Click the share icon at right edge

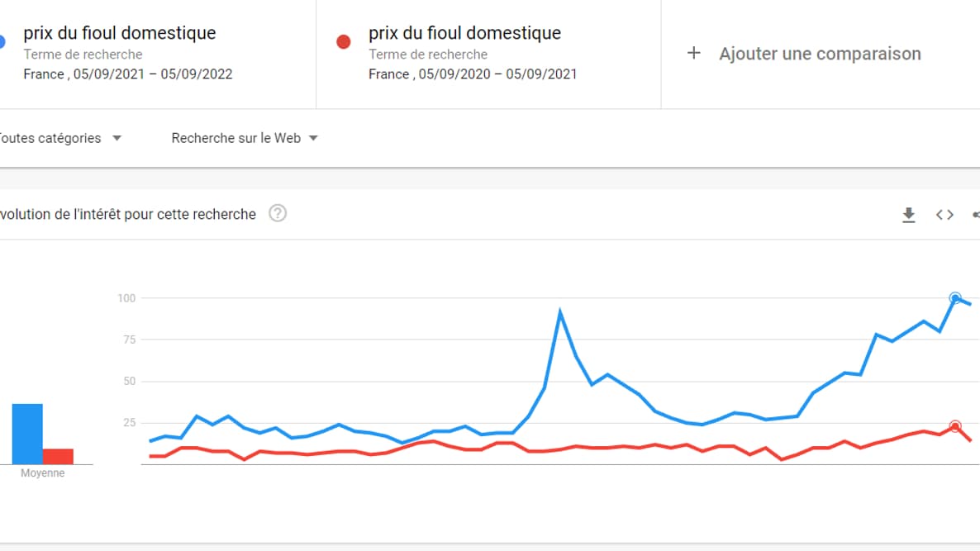coord(976,215)
